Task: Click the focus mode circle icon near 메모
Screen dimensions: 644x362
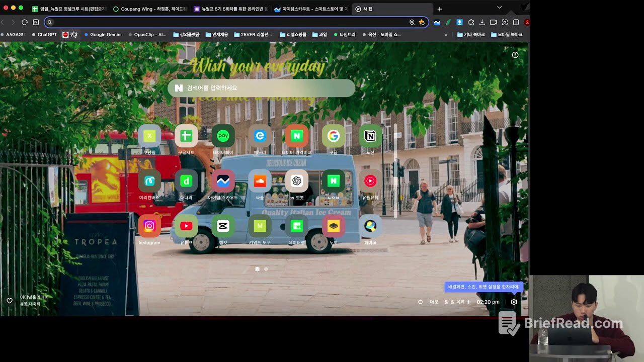Action: click(420, 302)
